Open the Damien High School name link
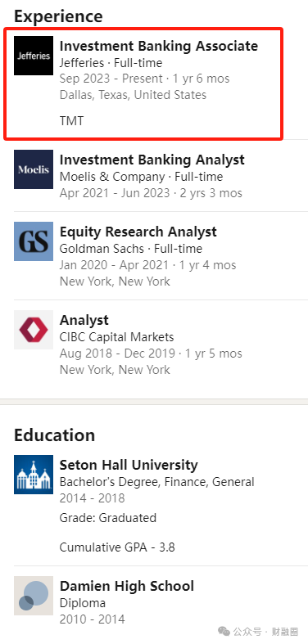The image size is (308, 644). click(127, 586)
